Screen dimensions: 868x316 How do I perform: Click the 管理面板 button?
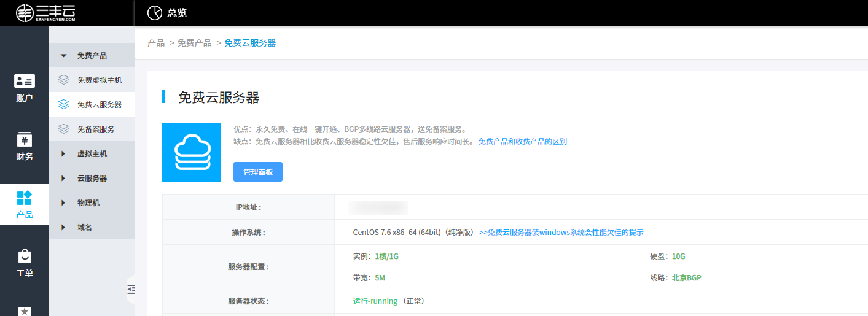coord(258,172)
